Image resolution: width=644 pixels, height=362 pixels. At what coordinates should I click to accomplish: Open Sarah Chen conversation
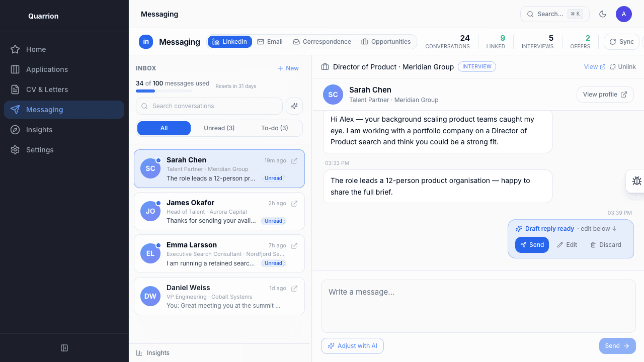point(219,169)
